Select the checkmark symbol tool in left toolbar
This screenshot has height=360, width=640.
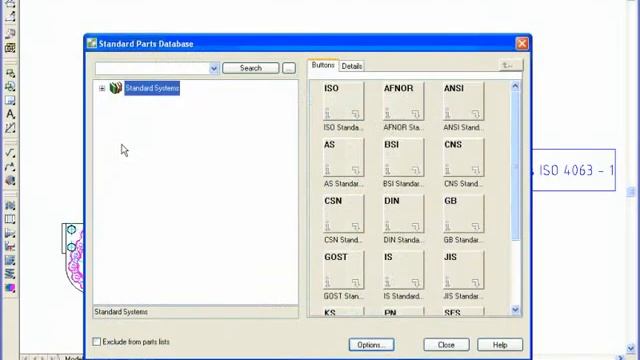(x=10, y=153)
